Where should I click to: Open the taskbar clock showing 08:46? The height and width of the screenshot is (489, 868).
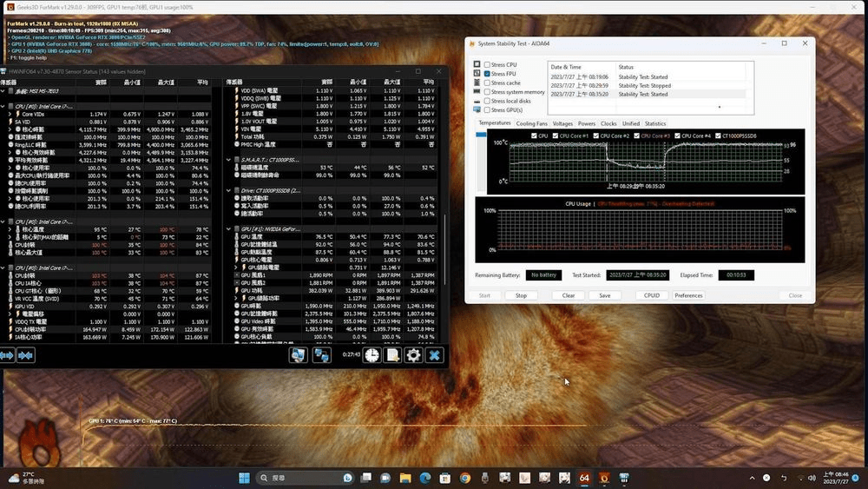[835, 478]
